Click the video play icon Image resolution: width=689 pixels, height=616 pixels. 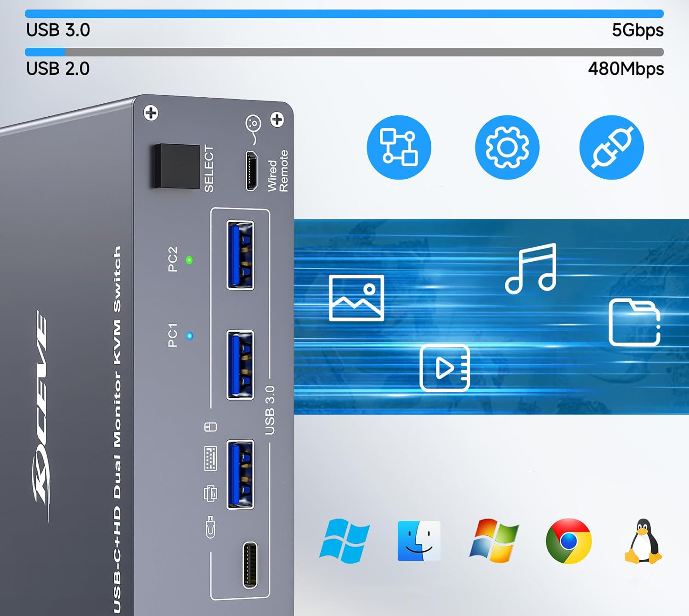click(x=445, y=367)
